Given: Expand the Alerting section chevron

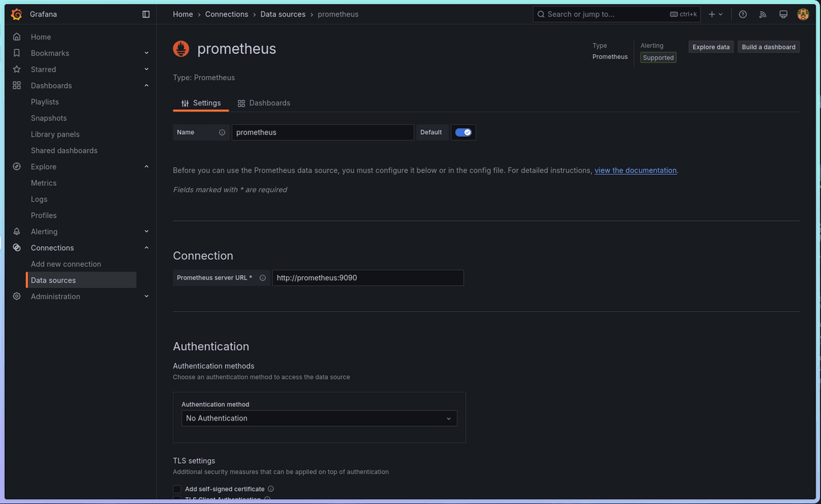Looking at the screenshot, I should click(146, 231).
